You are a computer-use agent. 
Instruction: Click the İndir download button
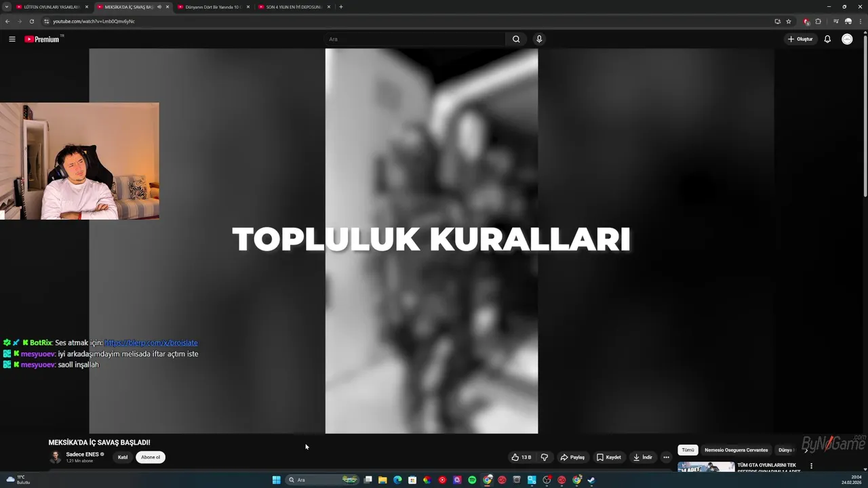coord(642,457)
